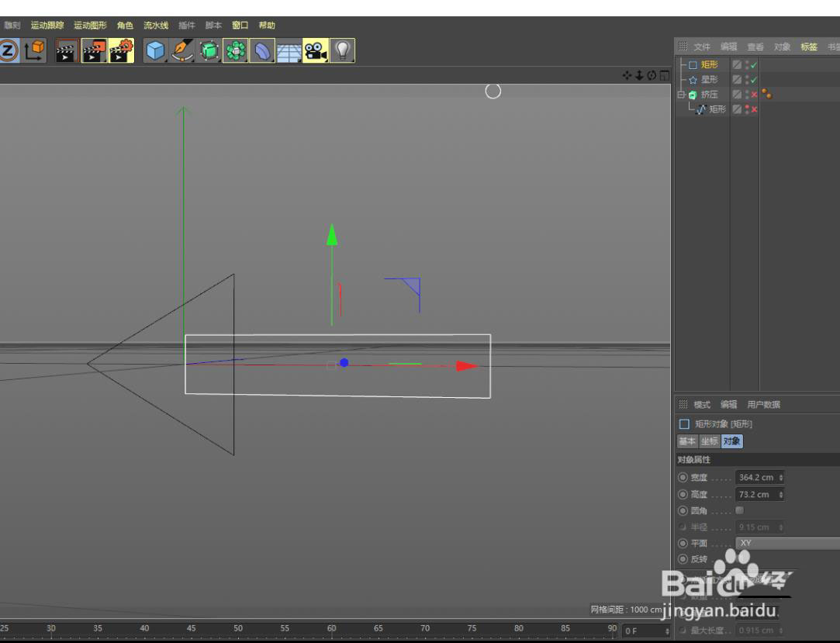
Task: Open the 运动跟踪 menu
Action: click(x=47, y=25)
